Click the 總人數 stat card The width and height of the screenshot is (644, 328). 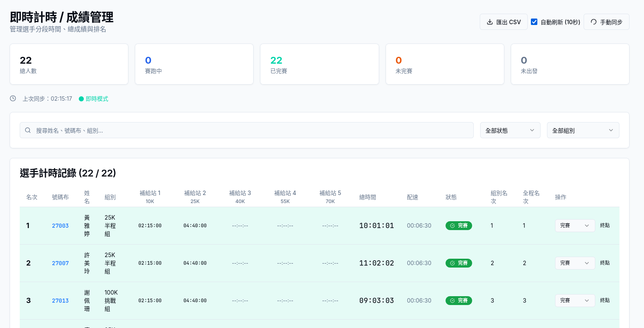pyautogui.click(x=69, y=64)
